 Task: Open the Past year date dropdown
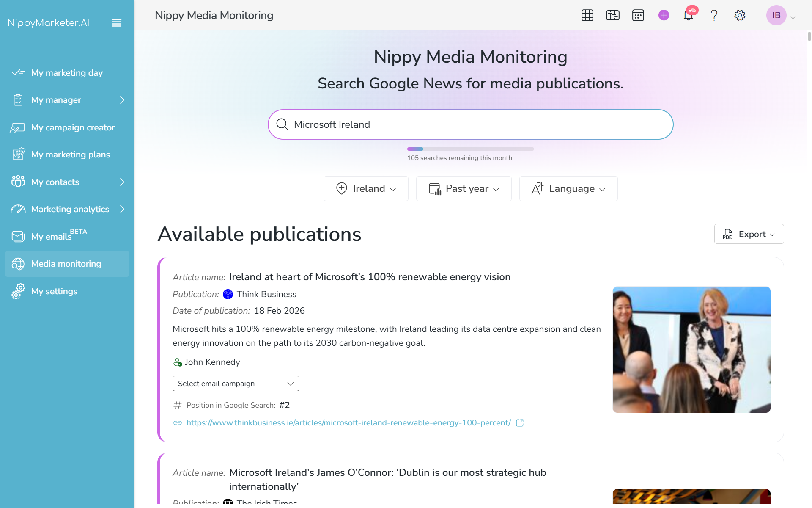click(464, 188)
